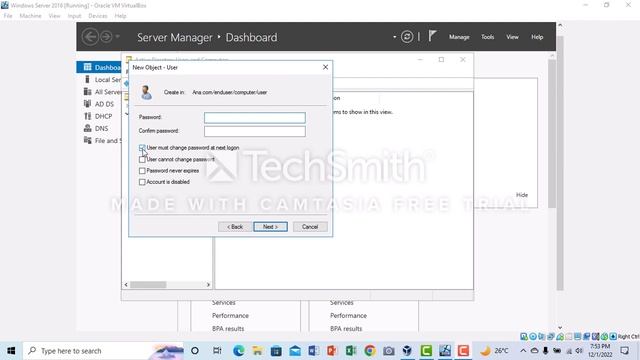Screen dimensions: 640x360
Task: Refresh the Server Manager dashboard
Action: click(x=407, y=37)
